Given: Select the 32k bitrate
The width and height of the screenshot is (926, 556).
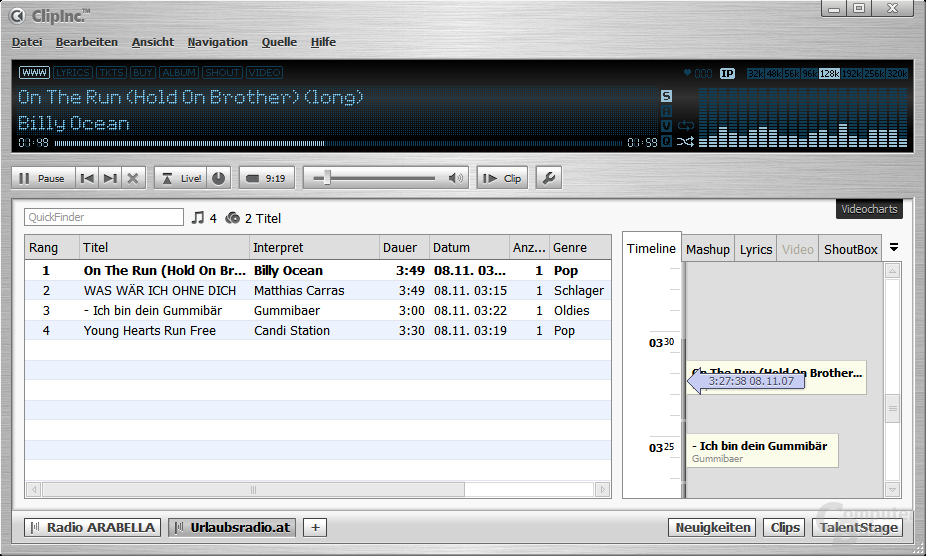Looking at the screenshot, I should coord(755,73).
